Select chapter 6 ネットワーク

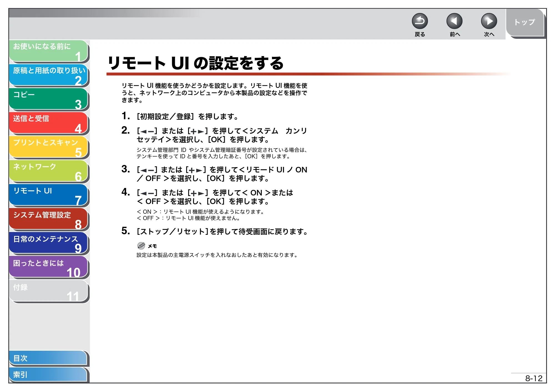click(49, 171)
